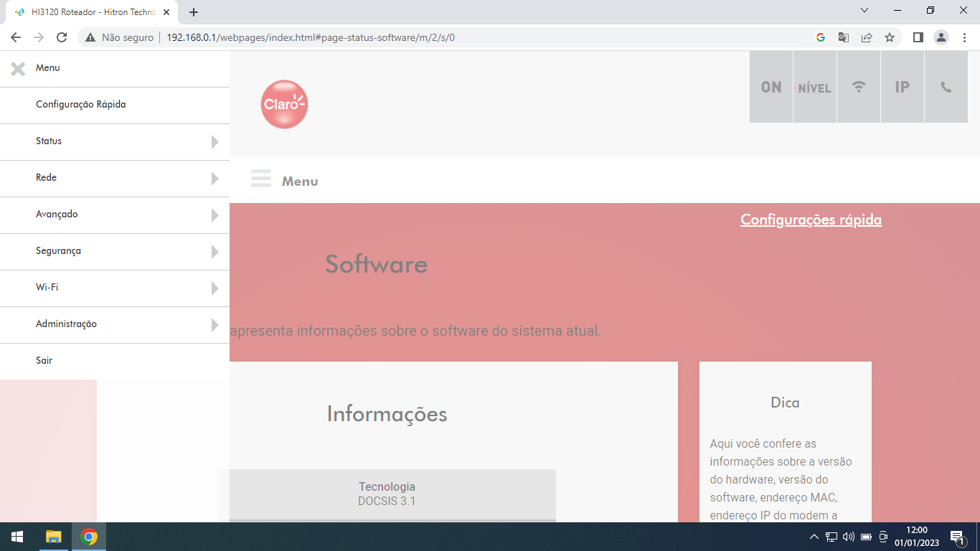This screenshot has width=980, height=551.
Task: Expand the Rede submenu arrow
Action: 215,179
